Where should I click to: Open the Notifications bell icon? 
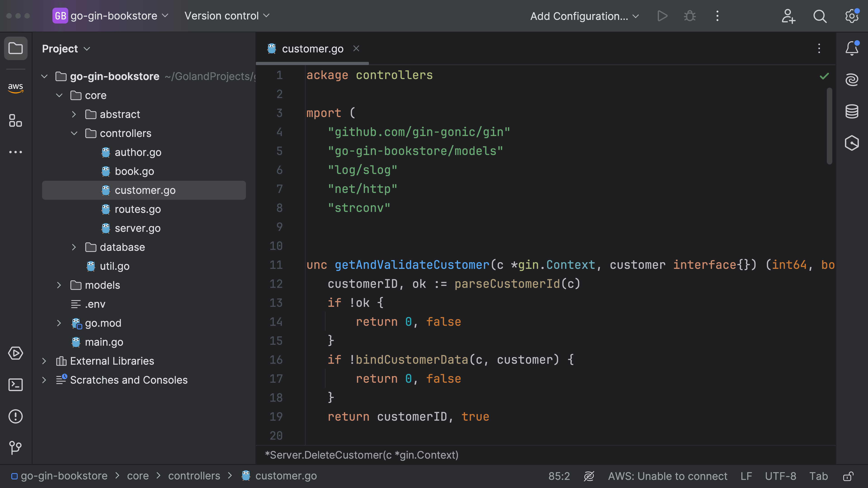click(852, 48)
